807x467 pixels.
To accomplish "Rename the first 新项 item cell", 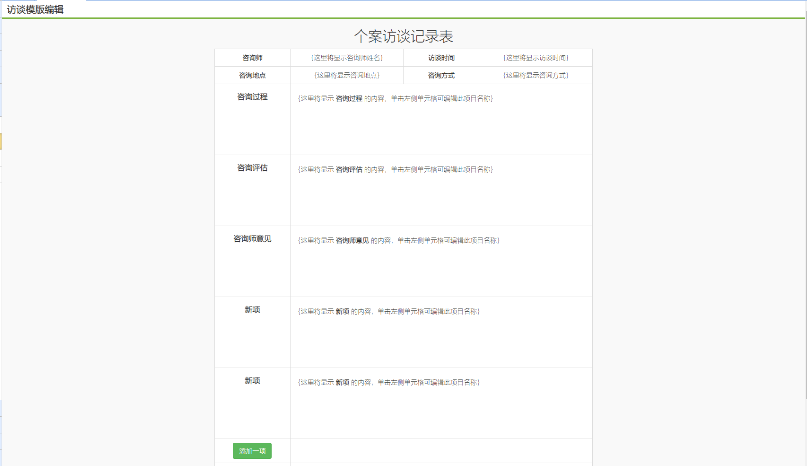I will [252, 310].
